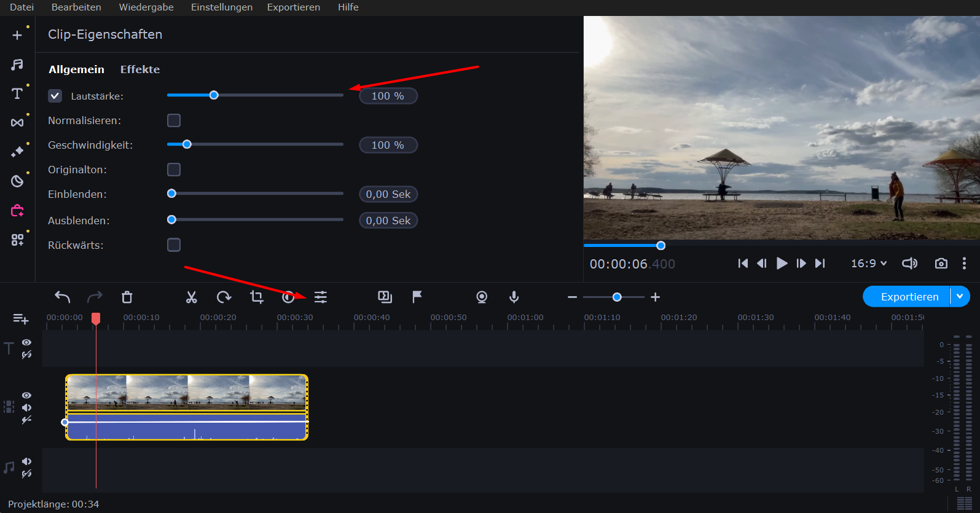This screenshot has width=980, height=513.
Task: Uncheck the Lautstärke checkbox
Action: point(55,96)
